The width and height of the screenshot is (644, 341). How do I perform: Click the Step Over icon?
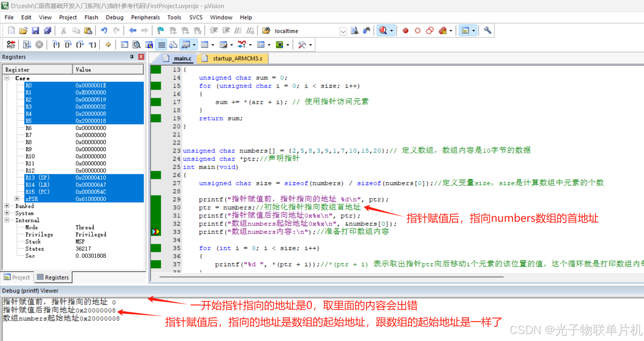(68, 45)
